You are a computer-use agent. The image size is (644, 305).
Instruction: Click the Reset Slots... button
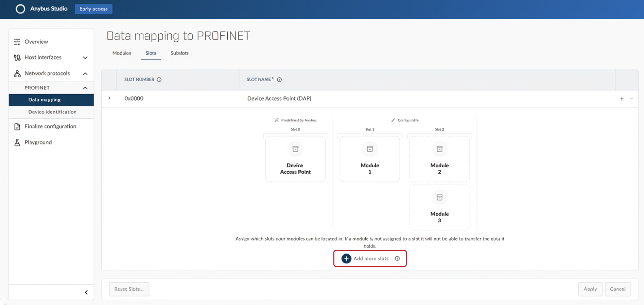tap(129, 289)
